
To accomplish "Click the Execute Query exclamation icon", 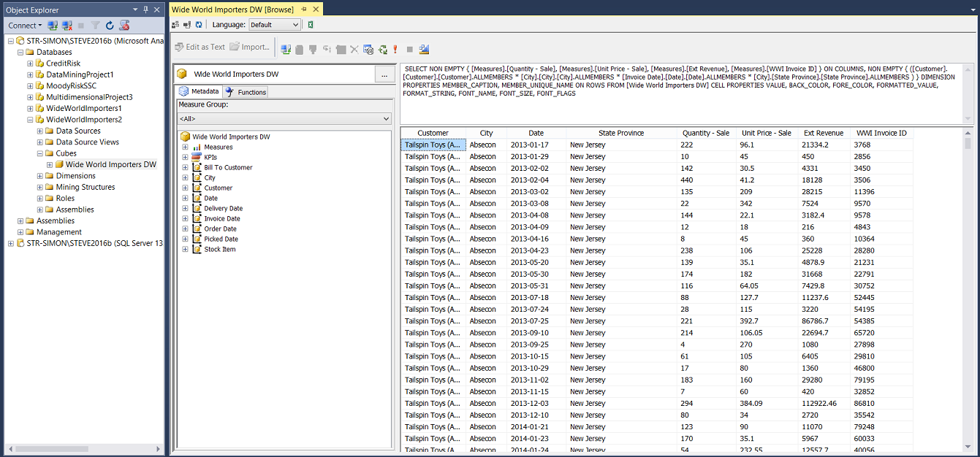I will tap(395, 50).
